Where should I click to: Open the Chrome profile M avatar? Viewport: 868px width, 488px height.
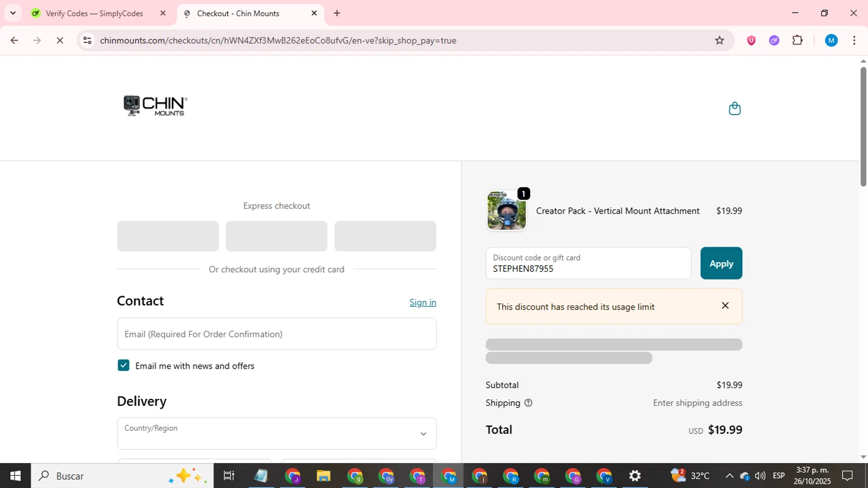(x=832, y=41)
